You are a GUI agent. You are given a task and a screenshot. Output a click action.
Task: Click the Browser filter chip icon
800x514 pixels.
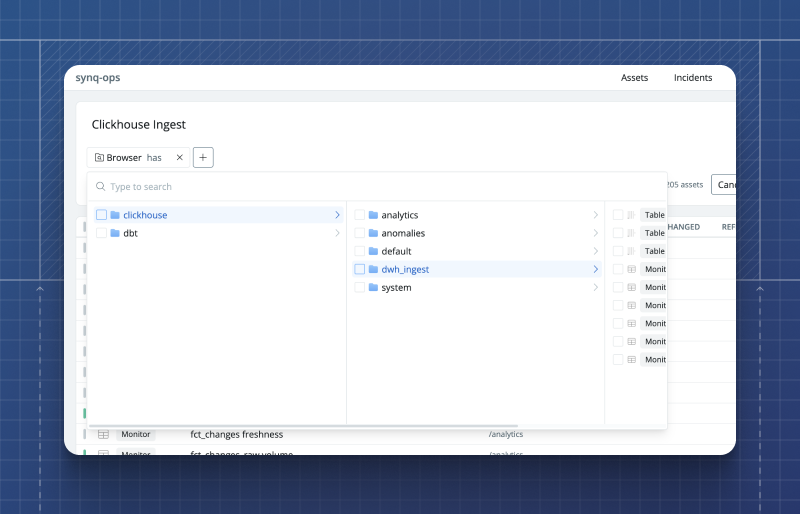(99, 158)
